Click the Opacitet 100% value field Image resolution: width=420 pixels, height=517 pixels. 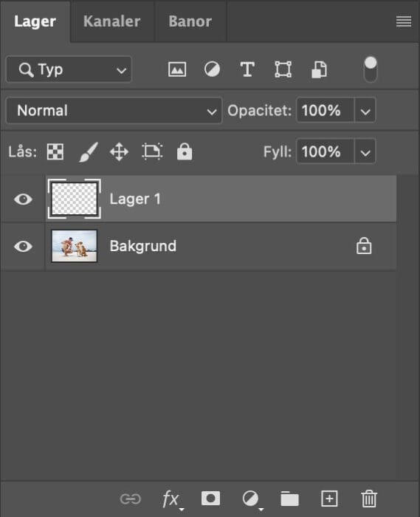tap(325, 111)
